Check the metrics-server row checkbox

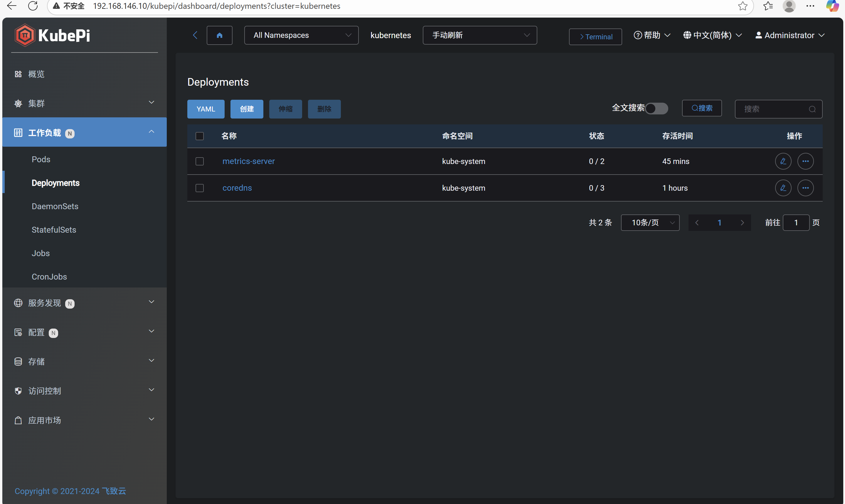click(200, 161)
